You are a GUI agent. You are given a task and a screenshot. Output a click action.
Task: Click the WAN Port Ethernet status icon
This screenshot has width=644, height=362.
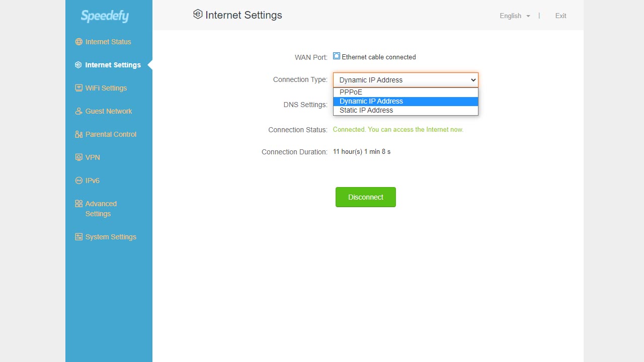click(x=337, y=56)
